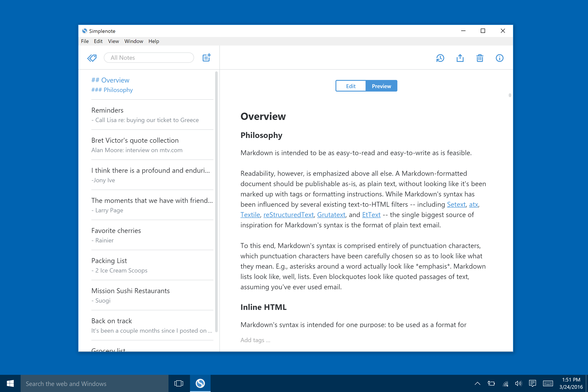Click the reStructuredText hyperlink

point(288,214)
